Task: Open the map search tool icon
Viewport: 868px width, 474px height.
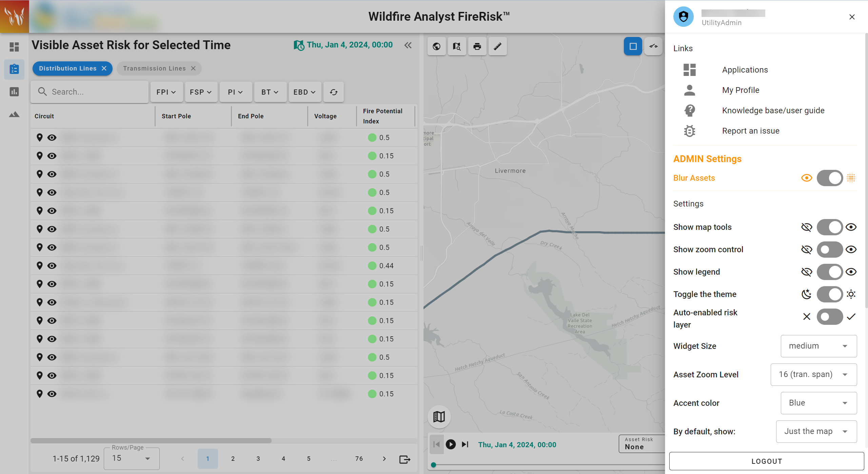Action: pyautogui.click(x=457, y=46)
